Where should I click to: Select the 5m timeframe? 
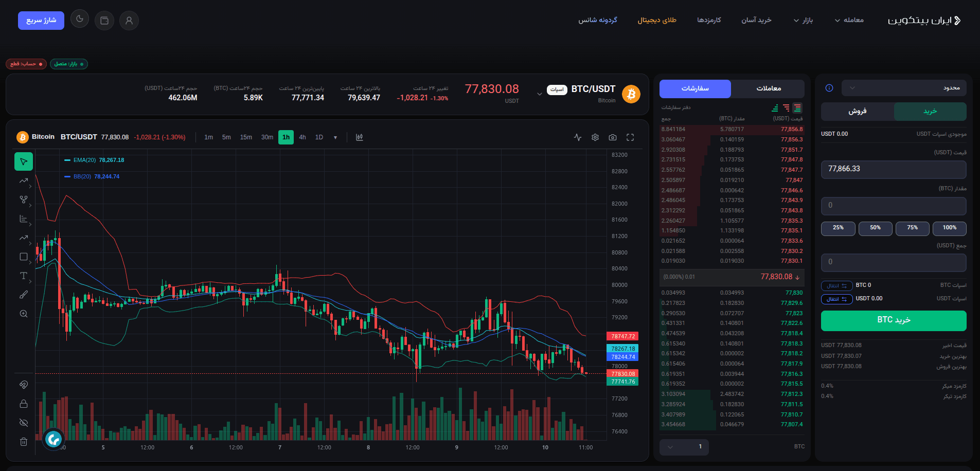(226, 137)
